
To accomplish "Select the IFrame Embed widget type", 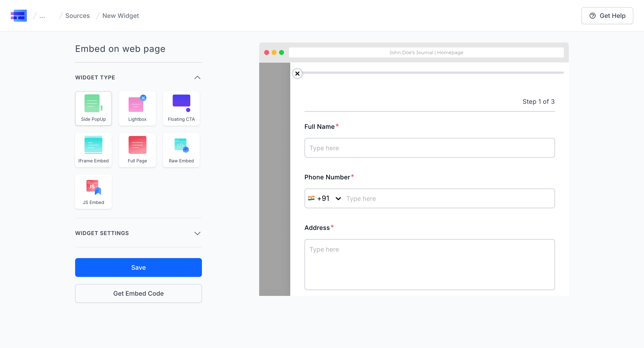I will pos(93,150).
